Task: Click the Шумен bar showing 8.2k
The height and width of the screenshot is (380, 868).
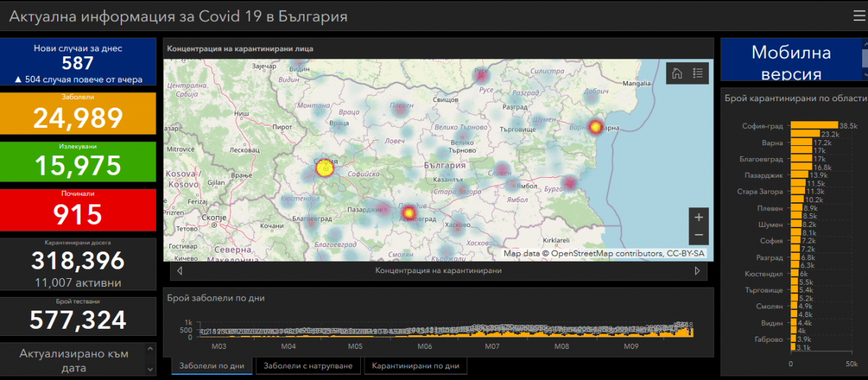Action: [x=795, y=225]
